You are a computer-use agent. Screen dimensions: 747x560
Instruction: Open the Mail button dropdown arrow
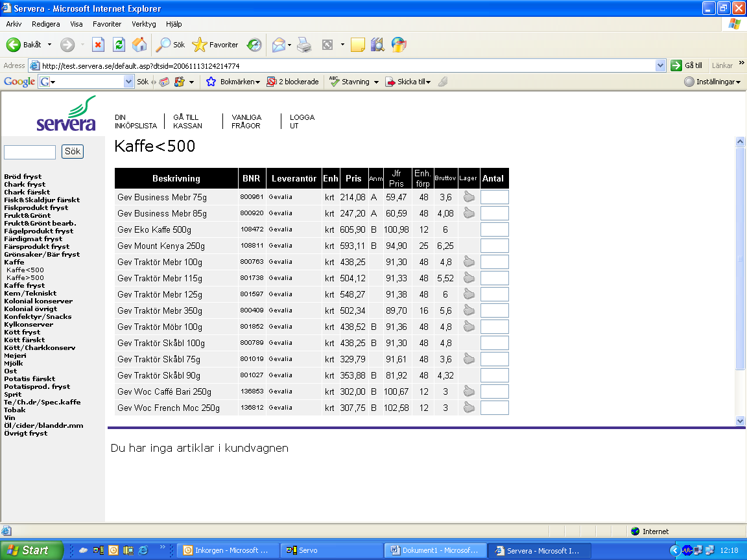289,45
